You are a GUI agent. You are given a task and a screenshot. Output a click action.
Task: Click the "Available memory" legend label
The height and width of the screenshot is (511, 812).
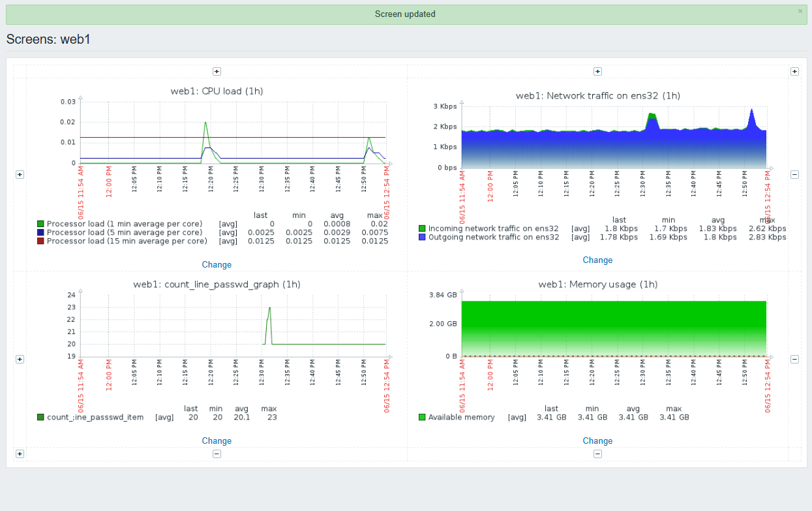pyautogui.click(x=461, y=417)
